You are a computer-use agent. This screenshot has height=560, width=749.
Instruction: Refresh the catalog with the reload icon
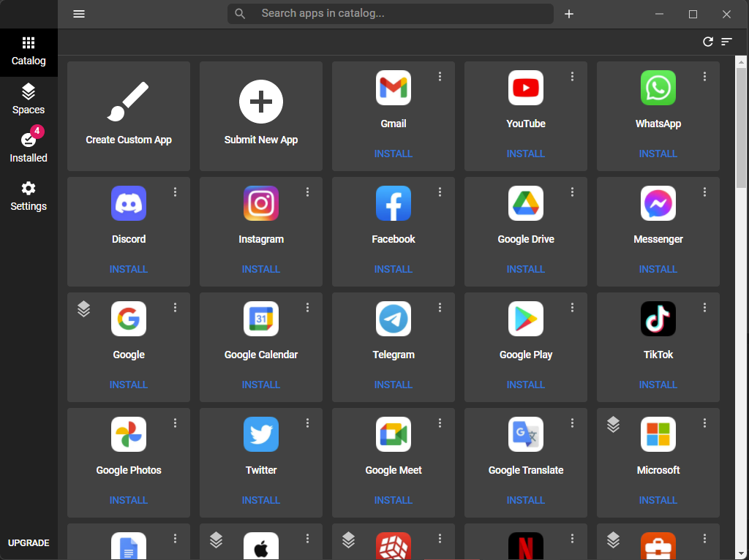click(708, 42)
